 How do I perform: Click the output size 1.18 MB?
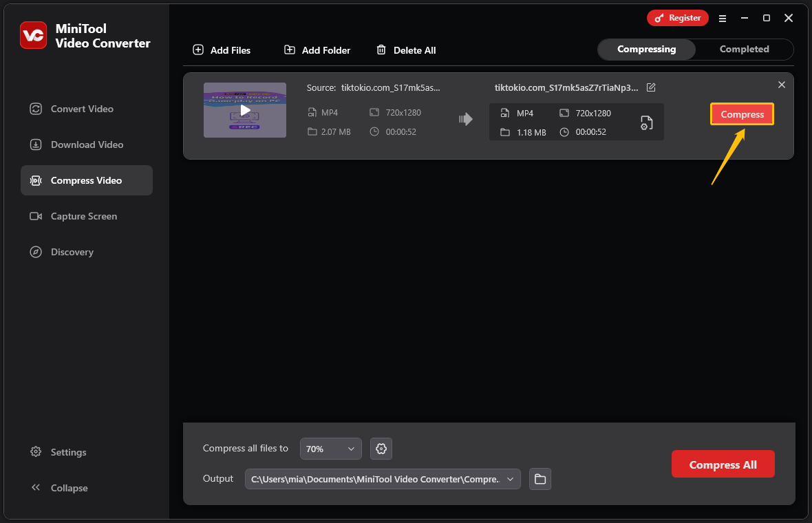coord(531,133)
